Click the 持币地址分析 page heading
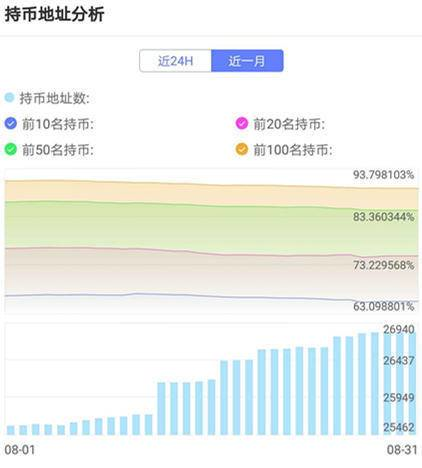 click(54, 14)
